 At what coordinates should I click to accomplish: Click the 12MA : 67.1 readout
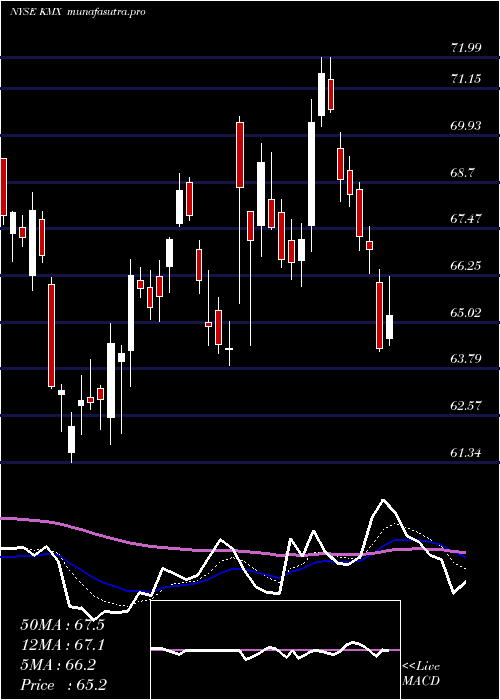[x=62, y=645]
